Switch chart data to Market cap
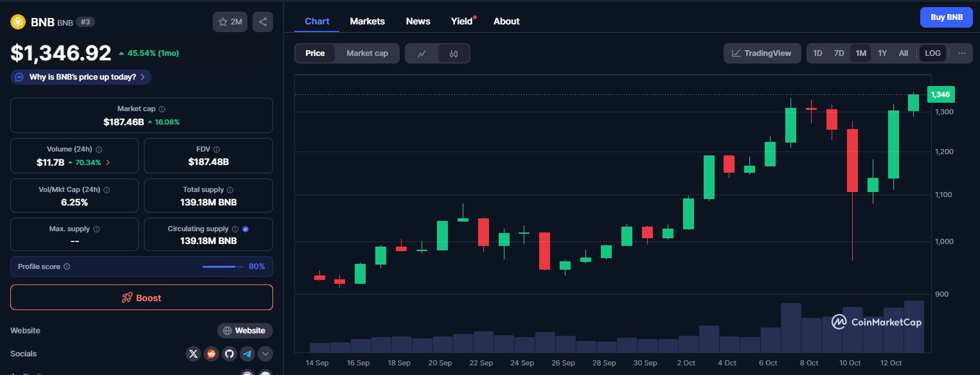This screenshot has height=375, width=980. (367, 53)
